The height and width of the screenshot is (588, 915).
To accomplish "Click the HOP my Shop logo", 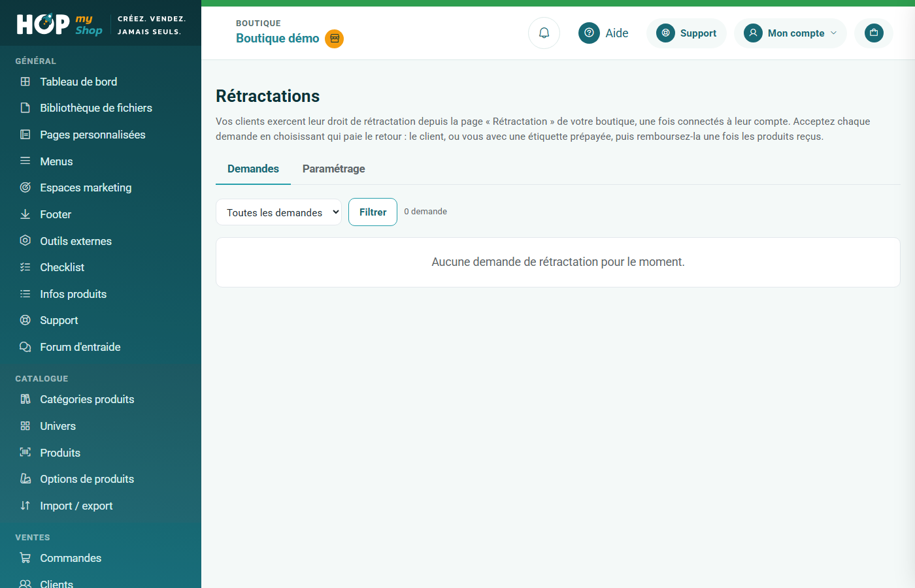I will [59, 24].
